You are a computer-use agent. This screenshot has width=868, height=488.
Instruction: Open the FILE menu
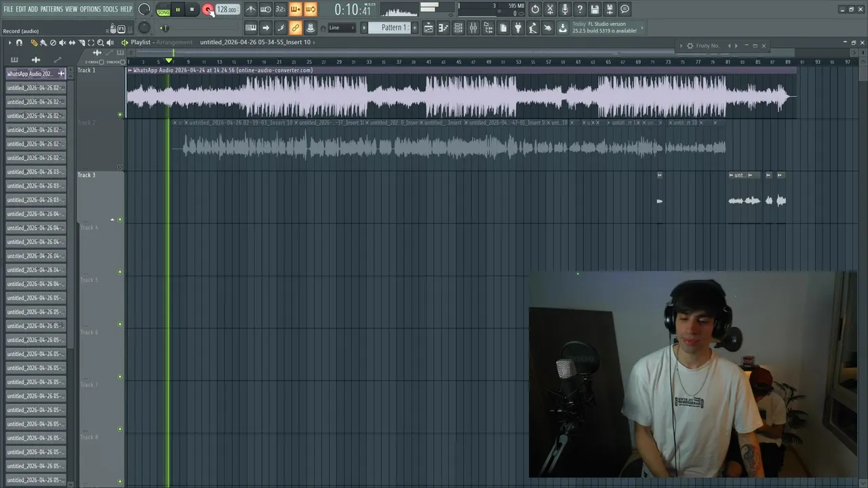coord(8,9)
